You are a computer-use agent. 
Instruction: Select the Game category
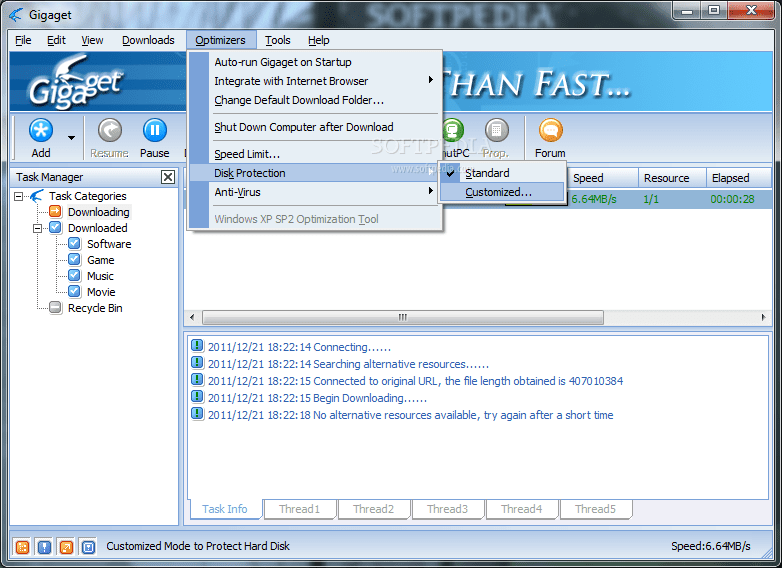[x=101, y=260]
